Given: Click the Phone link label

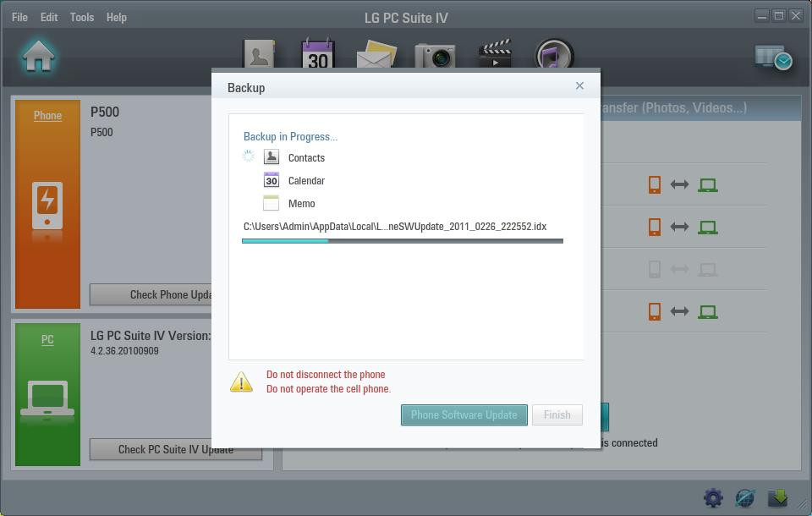Looking at the screenshot, I should coord(47,116).
